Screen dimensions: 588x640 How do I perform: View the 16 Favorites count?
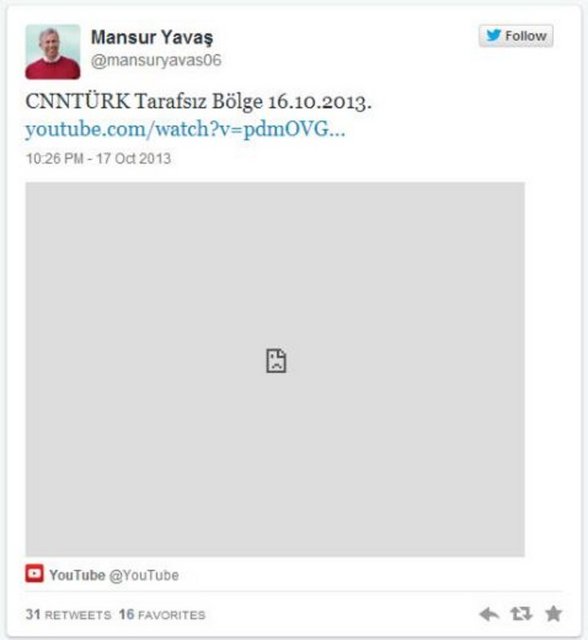point(162,614)
